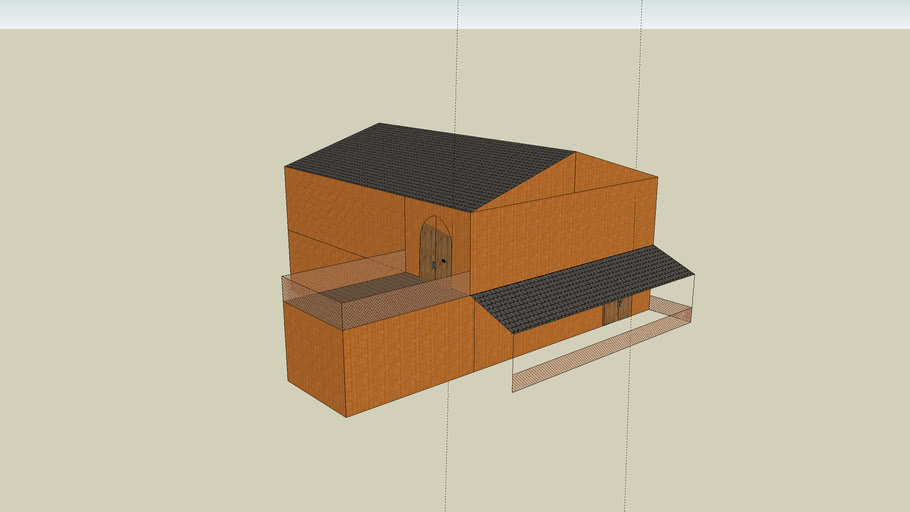Viewport: 910px width, 512px height.
Task: Click the upper left orange wall under the roof
Action: pos(340,210)
